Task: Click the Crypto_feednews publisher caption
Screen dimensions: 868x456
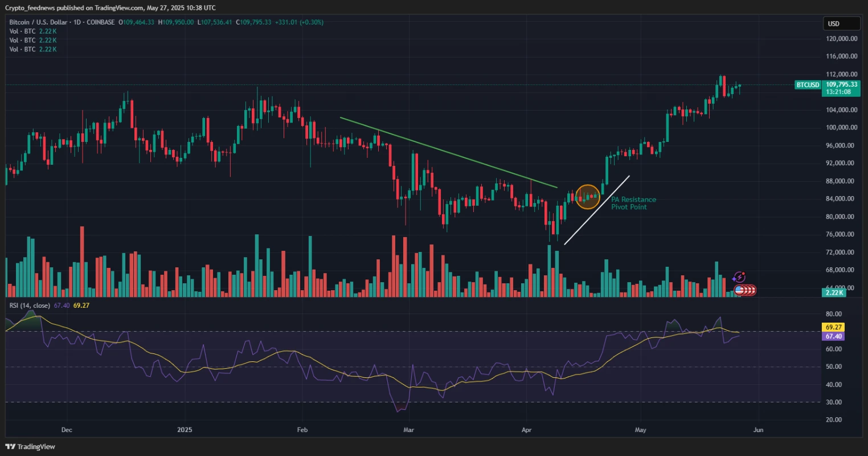Action: 110,8
